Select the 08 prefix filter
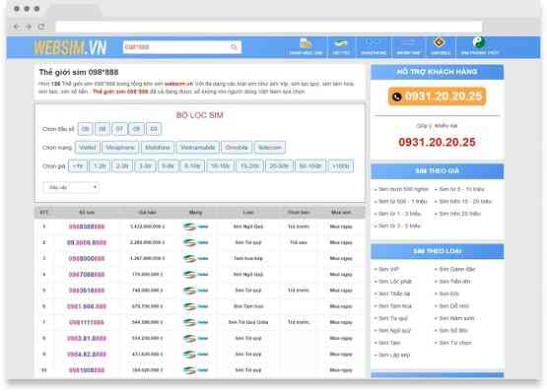The width and height of the screenshot is (547, 392). tap(103, 129)
